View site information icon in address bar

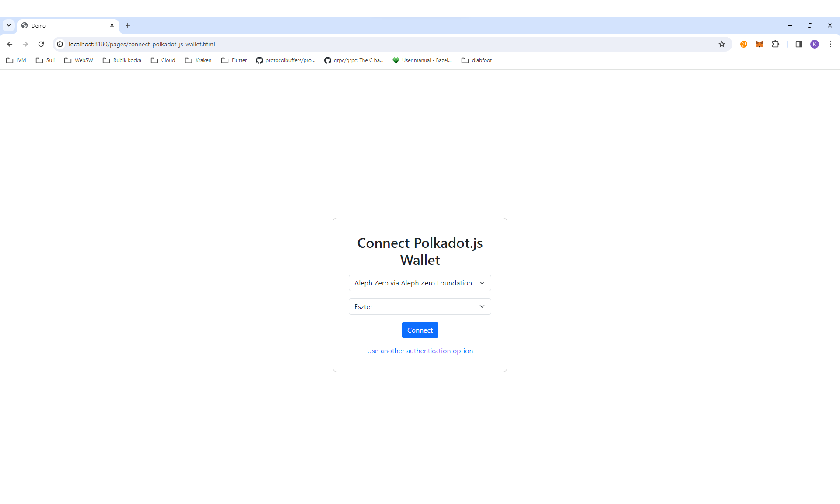(60, 44)
